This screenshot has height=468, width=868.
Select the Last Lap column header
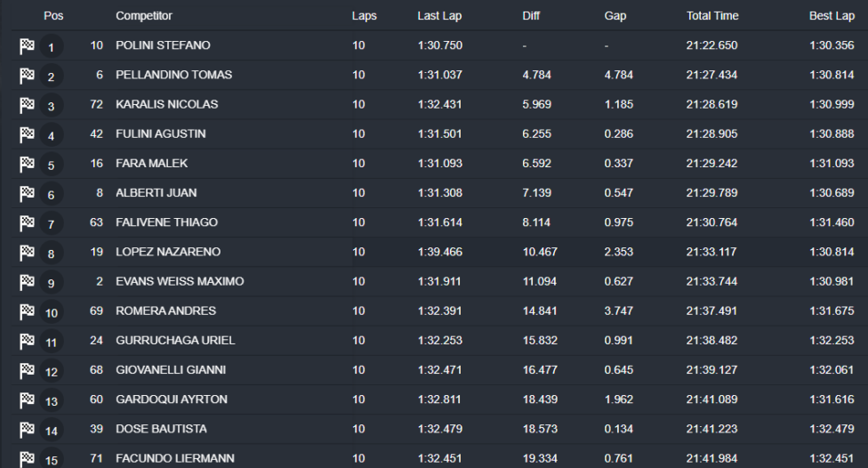(x=439, y=15)
